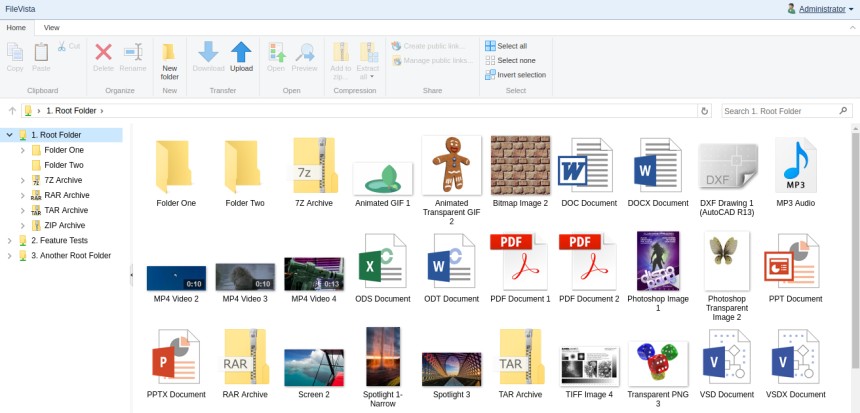Switch to the Home ribbon tab
The image size is (860, 413).
click(x=16, y=28)
